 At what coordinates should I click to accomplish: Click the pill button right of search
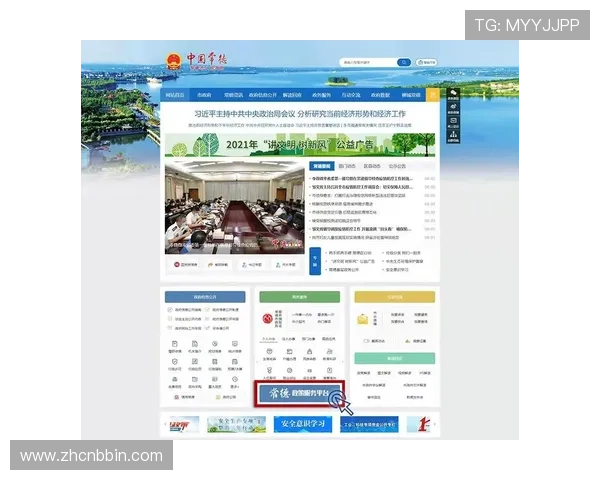click(426, 62)
